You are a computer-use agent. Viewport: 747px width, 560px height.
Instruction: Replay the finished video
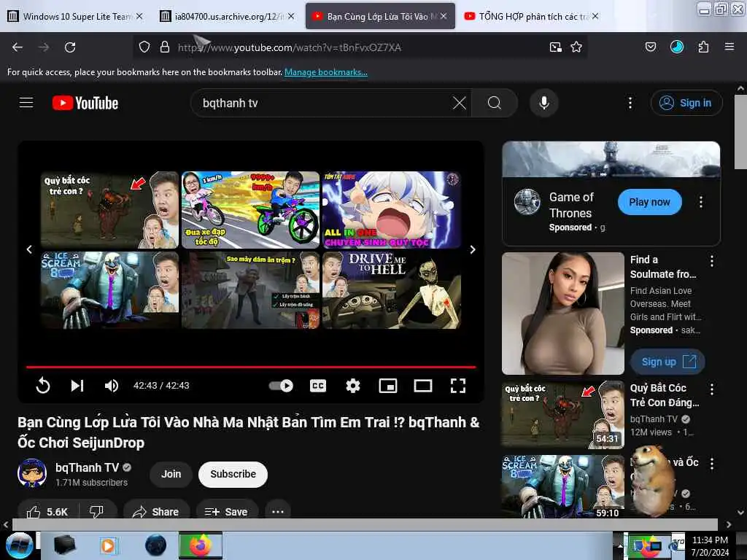tap(43, 385)
